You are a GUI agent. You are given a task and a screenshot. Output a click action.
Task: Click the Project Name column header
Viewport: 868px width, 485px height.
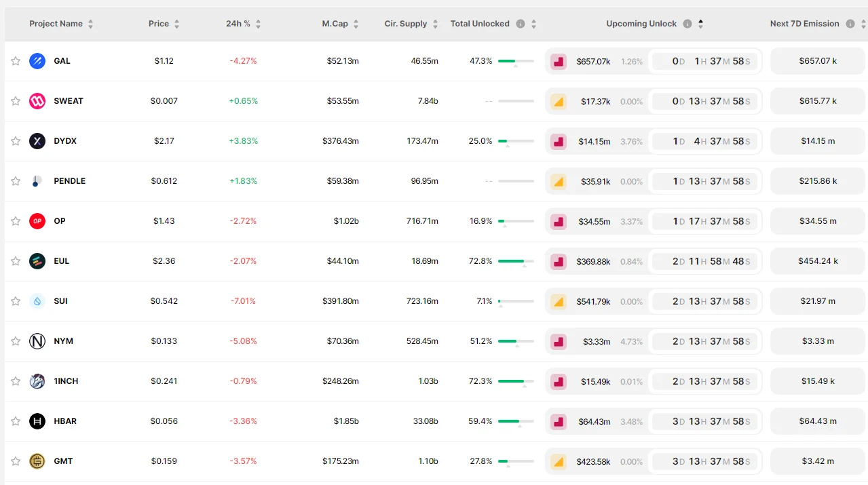point(56,24)
